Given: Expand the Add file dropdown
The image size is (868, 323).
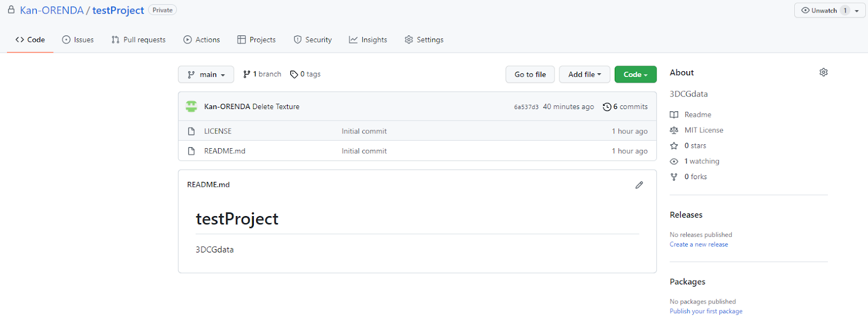Looking at the screenshot, I should pyautogui.click(x=585, y=74).
